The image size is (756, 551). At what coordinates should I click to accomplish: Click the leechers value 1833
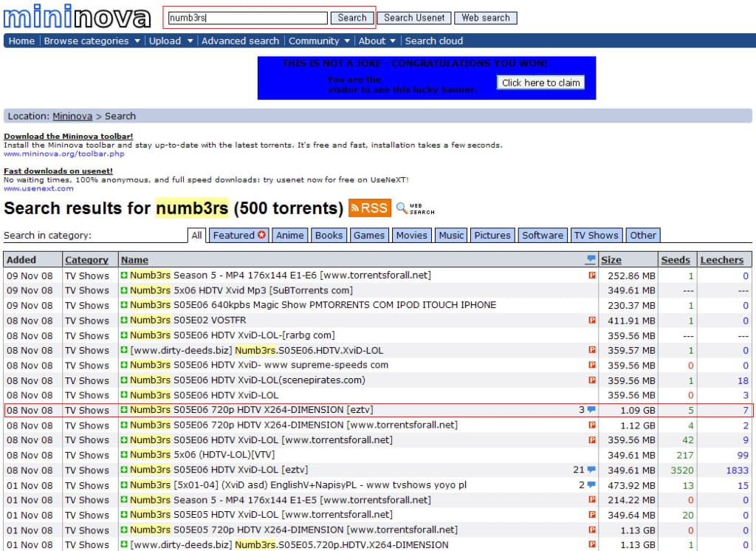738,470
